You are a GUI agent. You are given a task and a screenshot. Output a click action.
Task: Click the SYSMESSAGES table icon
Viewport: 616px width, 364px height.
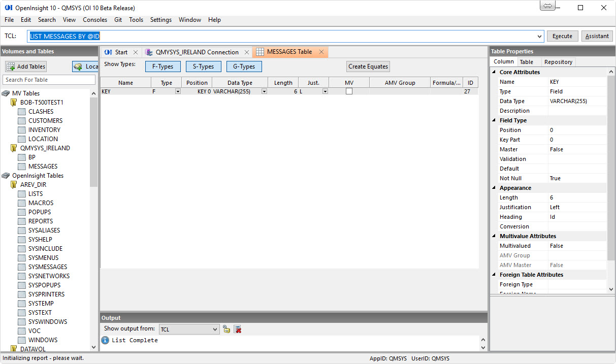(x=22, y=267)
